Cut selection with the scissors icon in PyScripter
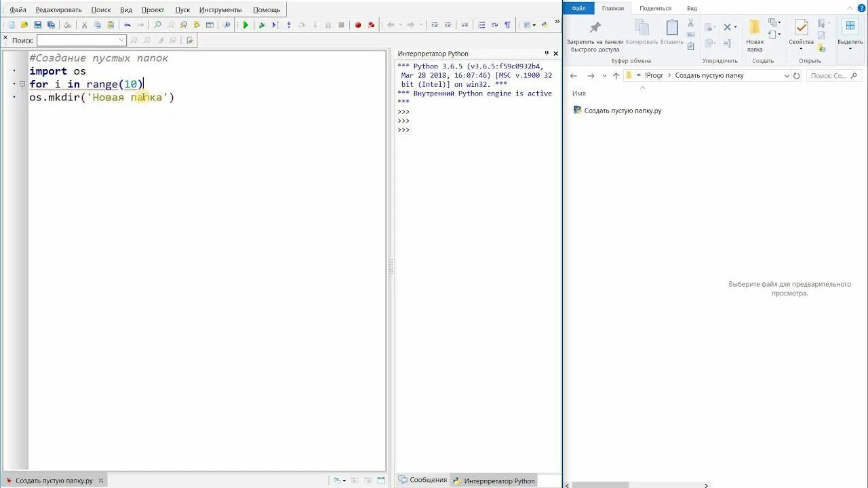This screenshot has width=868, height=488. coord(84,25)
